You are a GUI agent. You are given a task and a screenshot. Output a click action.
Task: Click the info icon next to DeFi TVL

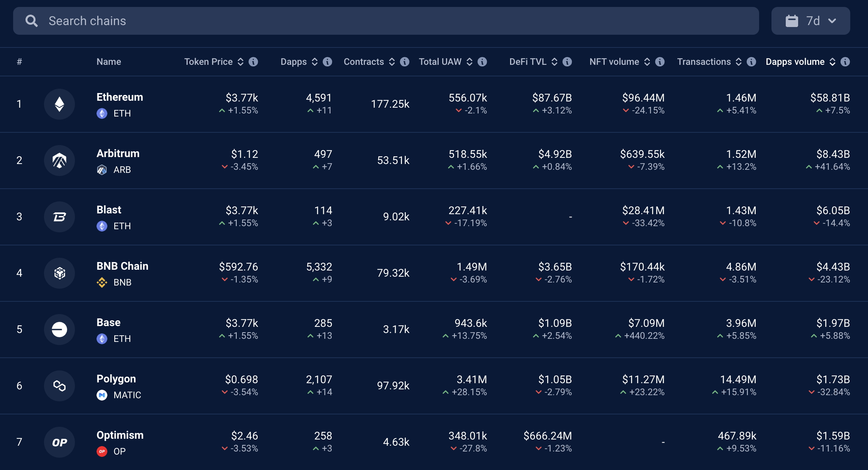click(567, 62)
